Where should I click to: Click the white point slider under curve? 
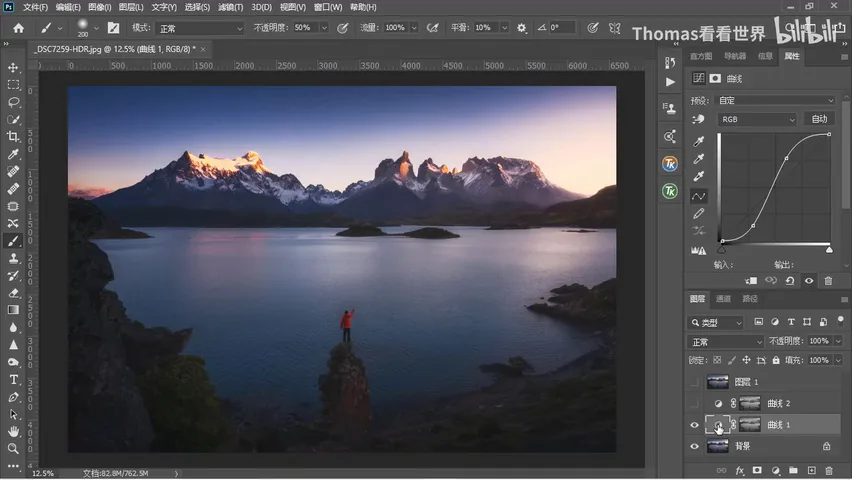pos(829,250)
